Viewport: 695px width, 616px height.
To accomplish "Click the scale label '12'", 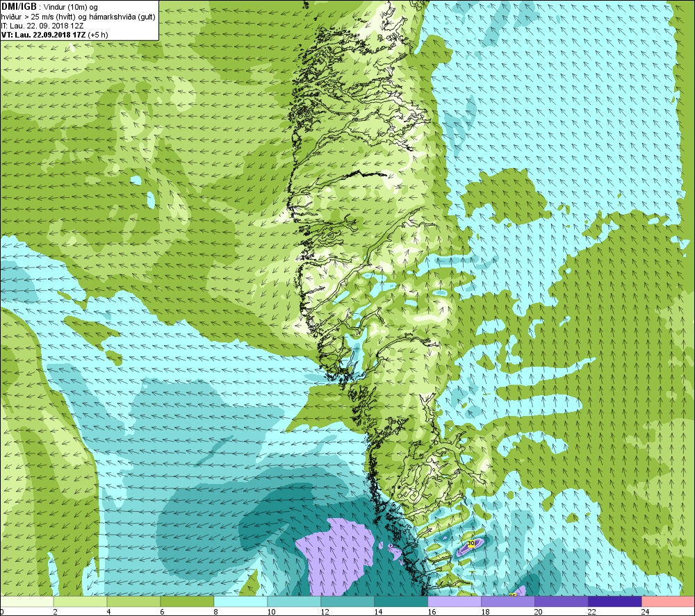I will [325, 612].
